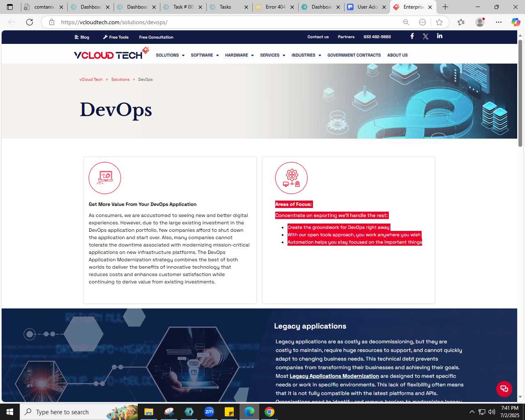Click Microsoft Edge taskbar icon

249,412
